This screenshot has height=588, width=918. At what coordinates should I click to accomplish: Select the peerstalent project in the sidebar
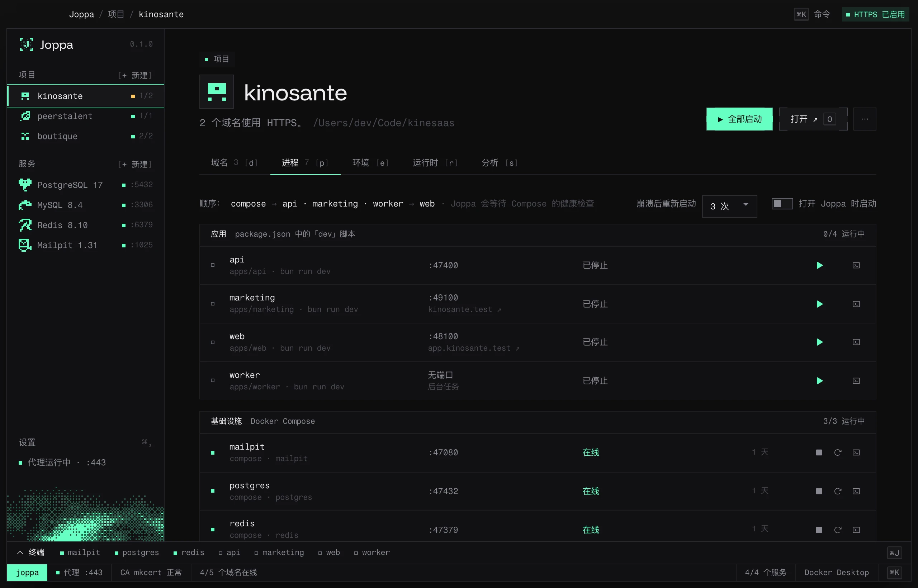coord(86,116)
